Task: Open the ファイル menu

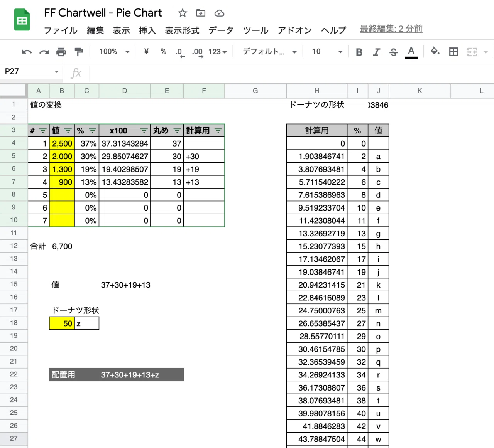Action: click(61, 30)
